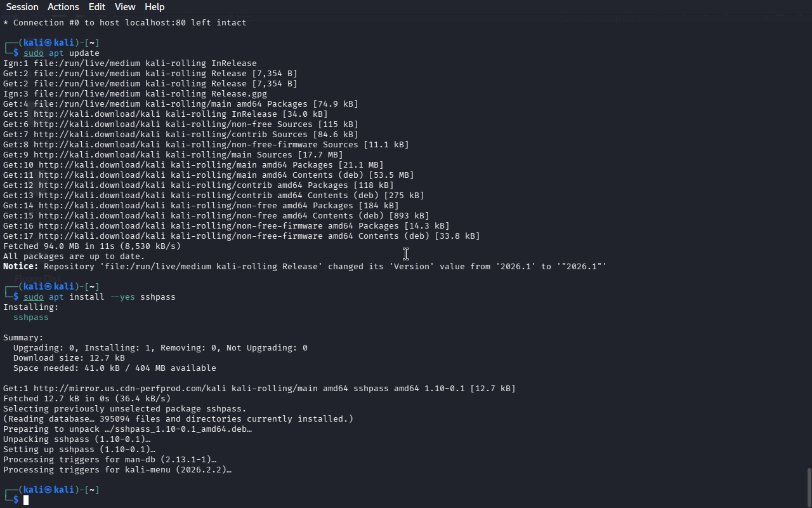Click the "Summary:" heading in the output

[x=23, y=338]
